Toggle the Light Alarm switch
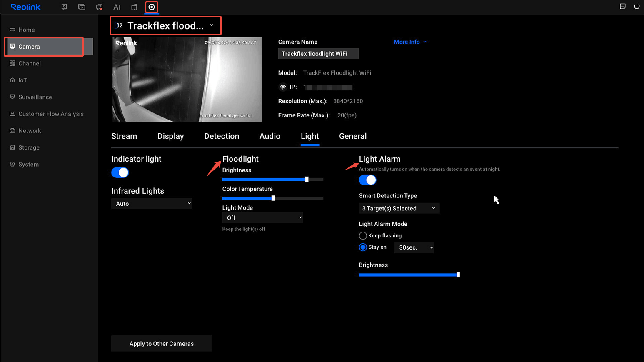This screenshot has height=362, width=644. click(367, 180)
